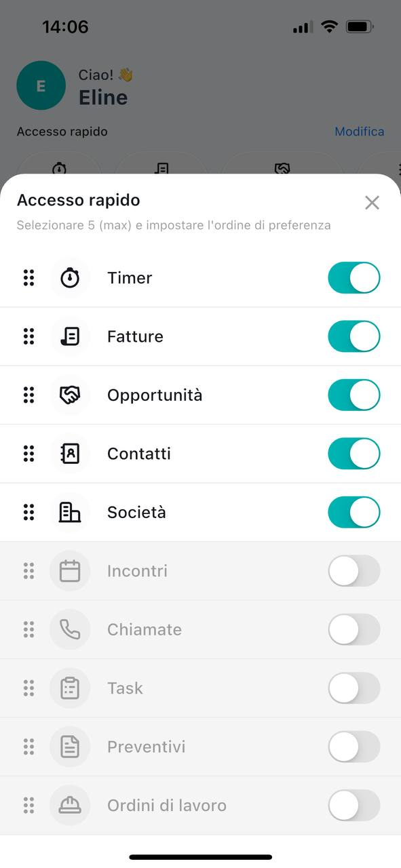Tap the Contatti address book icon

[x=70, y=454]
